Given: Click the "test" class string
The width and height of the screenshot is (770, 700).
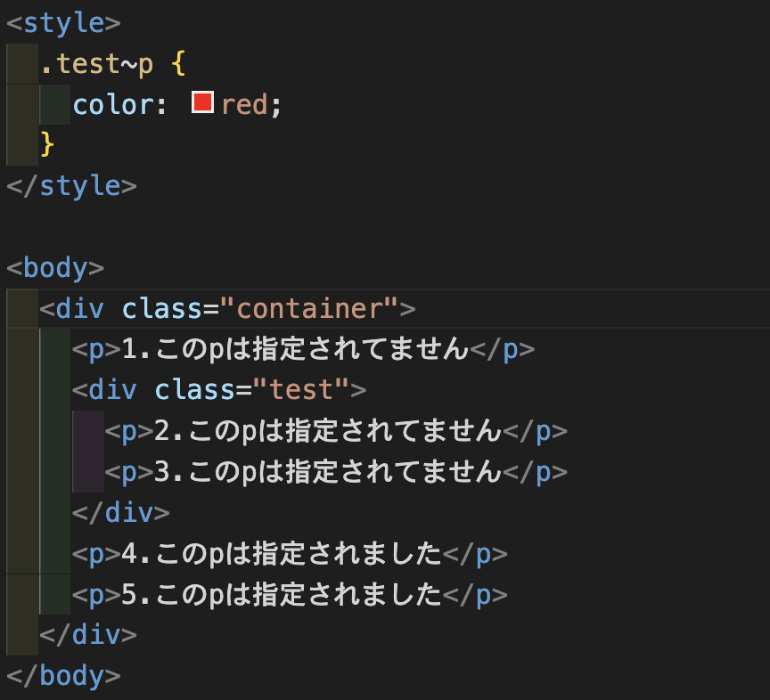Looking at the screenshot, I should pyautogui.click(x=300, y=390).
